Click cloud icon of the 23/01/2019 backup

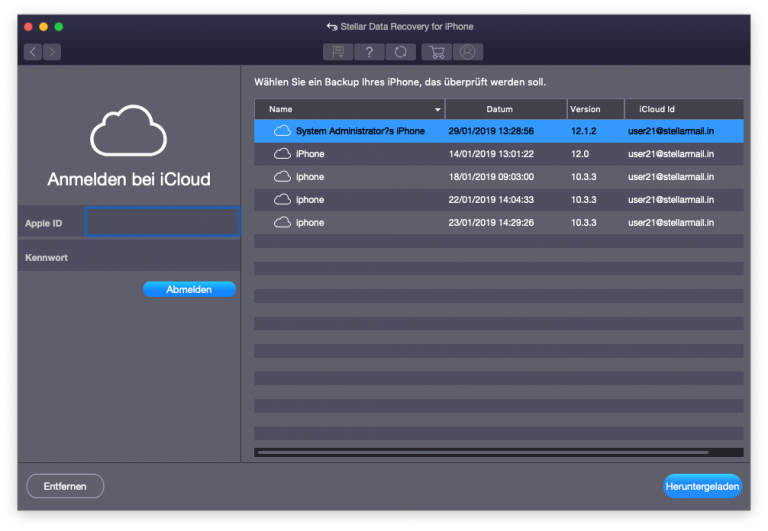[282, 222]
